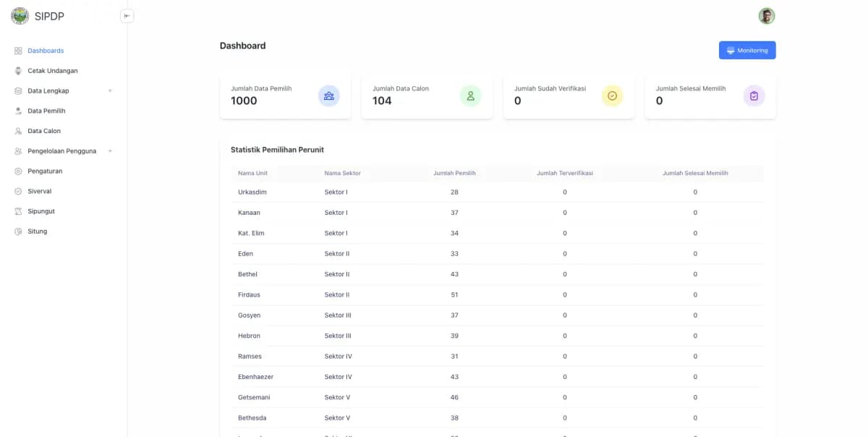Open the Data Pemilih menu item

coord(46,111)
